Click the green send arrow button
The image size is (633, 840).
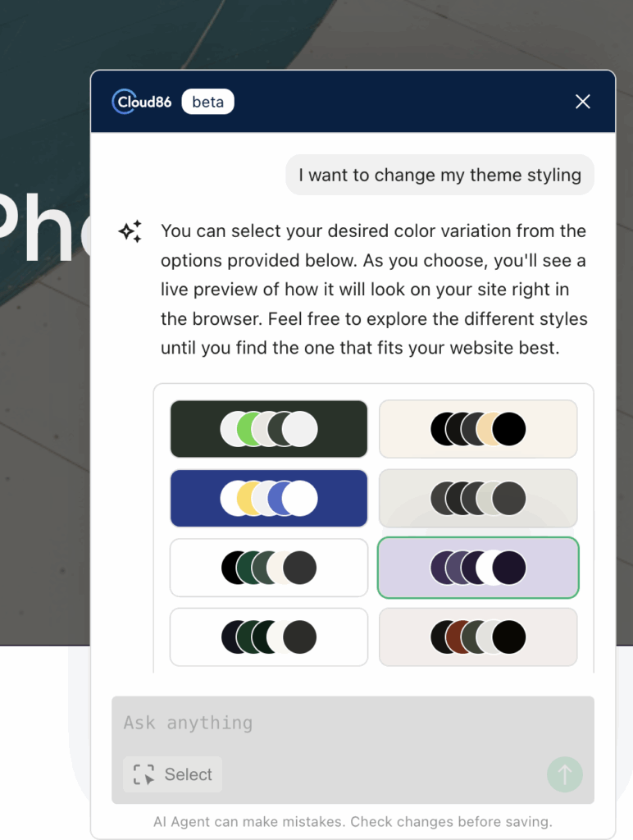click(x=564, y=774)
